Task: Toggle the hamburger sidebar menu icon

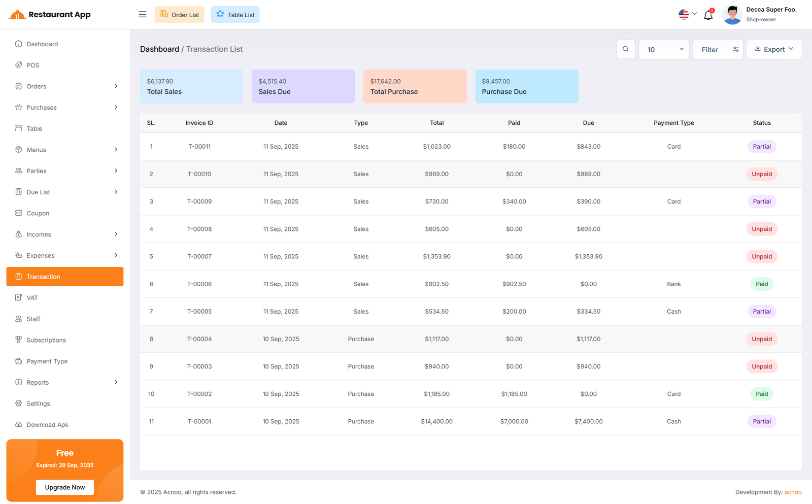Action: click(x=143, y=15)
